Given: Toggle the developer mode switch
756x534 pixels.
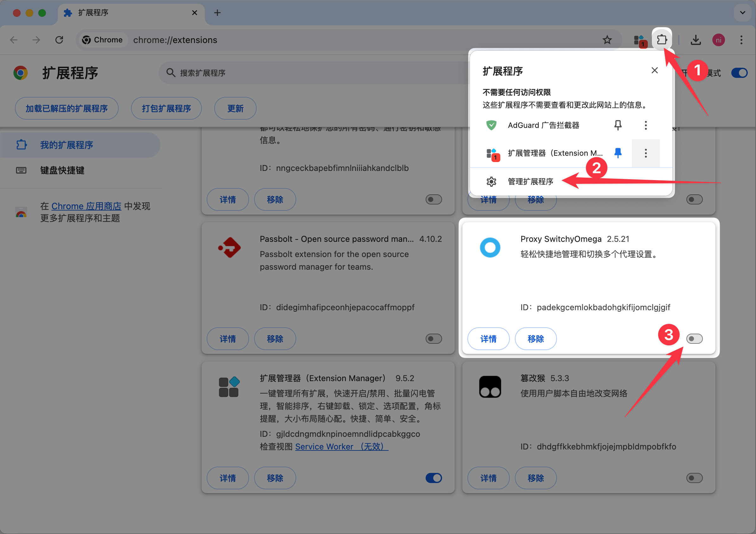Looking at the screenshot, I should [739, 73].
